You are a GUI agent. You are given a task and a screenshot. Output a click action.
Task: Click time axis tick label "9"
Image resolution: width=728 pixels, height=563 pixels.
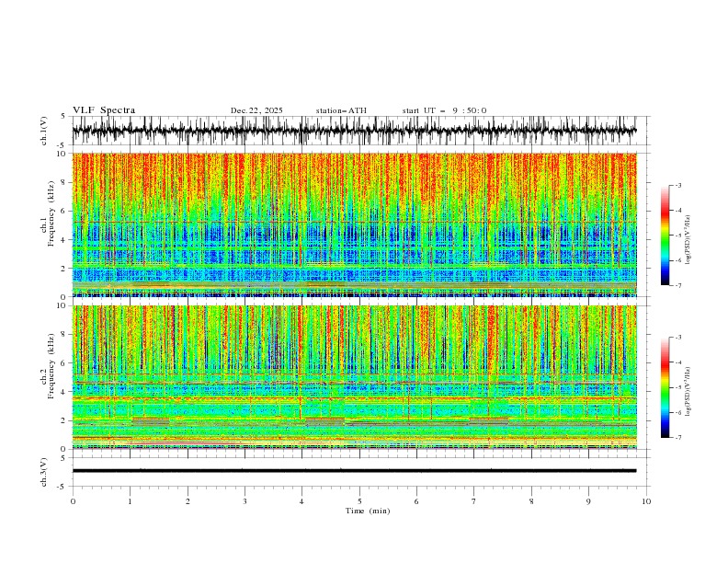click(588, 501)
